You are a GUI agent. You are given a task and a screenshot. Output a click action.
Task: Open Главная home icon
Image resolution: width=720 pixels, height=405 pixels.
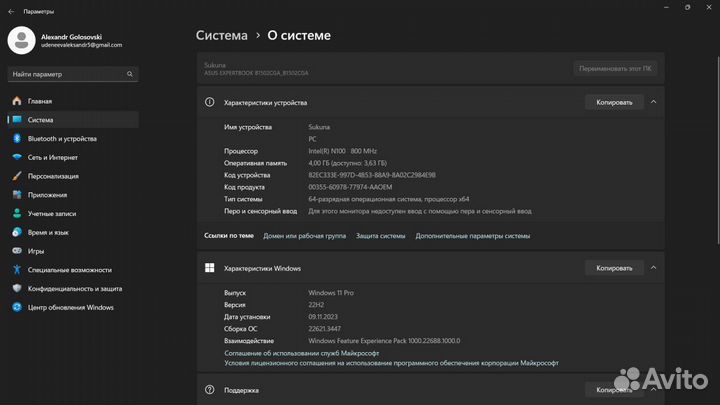coord(17,101)
